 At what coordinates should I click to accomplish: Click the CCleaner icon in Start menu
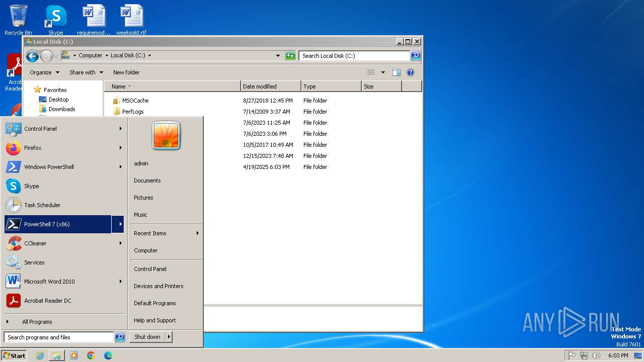tap(14, 243)
